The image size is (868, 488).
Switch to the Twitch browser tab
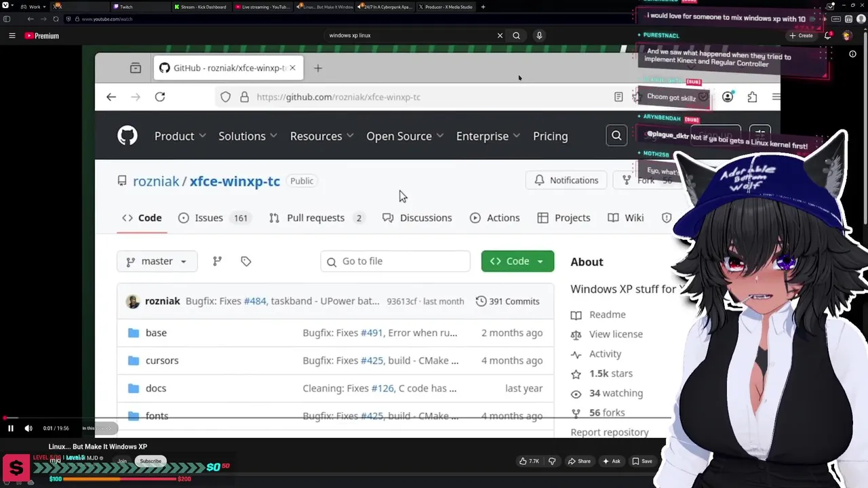[x=141, y=7]
